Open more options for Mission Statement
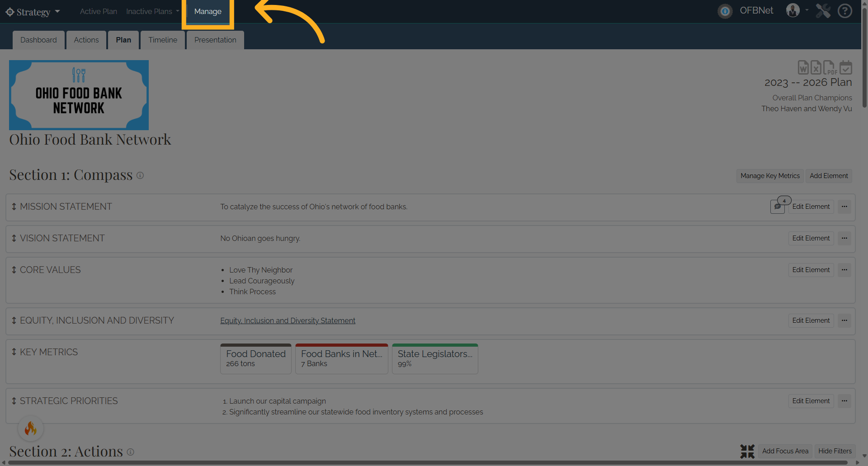The width and height of the screenshot is (868, 466). coord(844,207)
